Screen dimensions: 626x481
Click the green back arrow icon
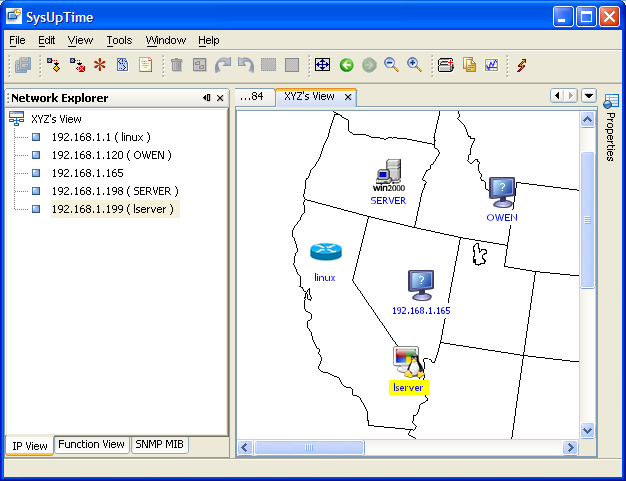(x=346, y=65)
